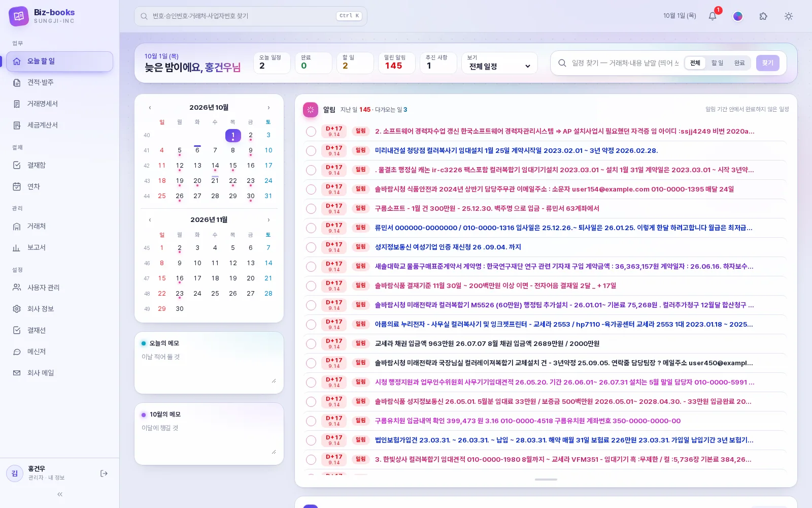The height and width of the screenshot is (508, 812).
Task: Click the puzzle-piece extensions icon
Action: [x=763, y=16]
